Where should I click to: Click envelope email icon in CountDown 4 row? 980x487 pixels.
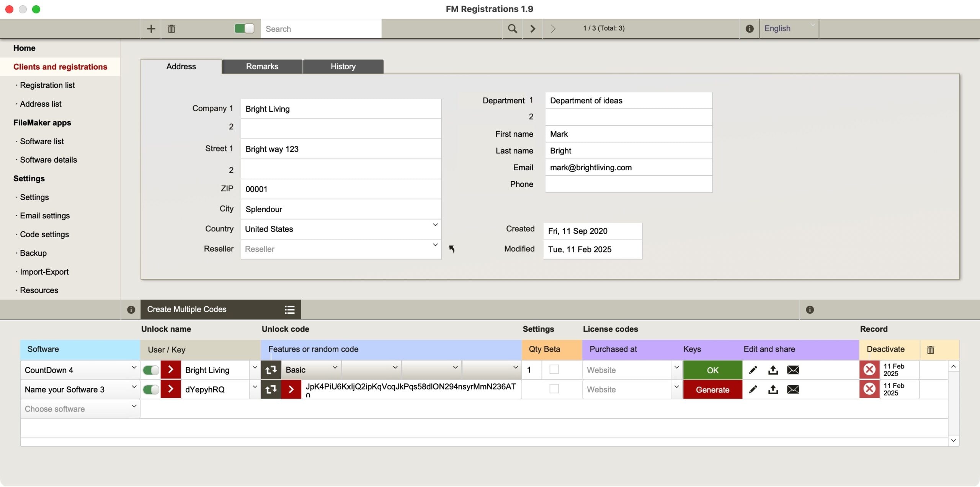click(793, 370)
